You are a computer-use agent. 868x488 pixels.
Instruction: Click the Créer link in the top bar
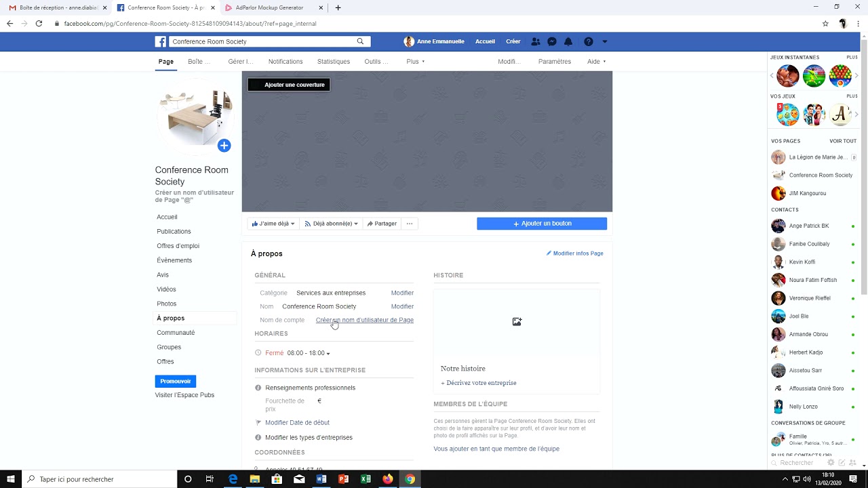point(513,41)
